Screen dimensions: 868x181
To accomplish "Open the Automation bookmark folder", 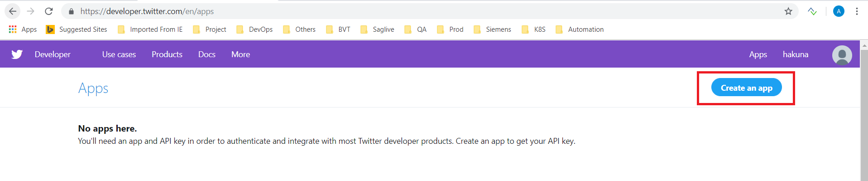I will (580, 29).
